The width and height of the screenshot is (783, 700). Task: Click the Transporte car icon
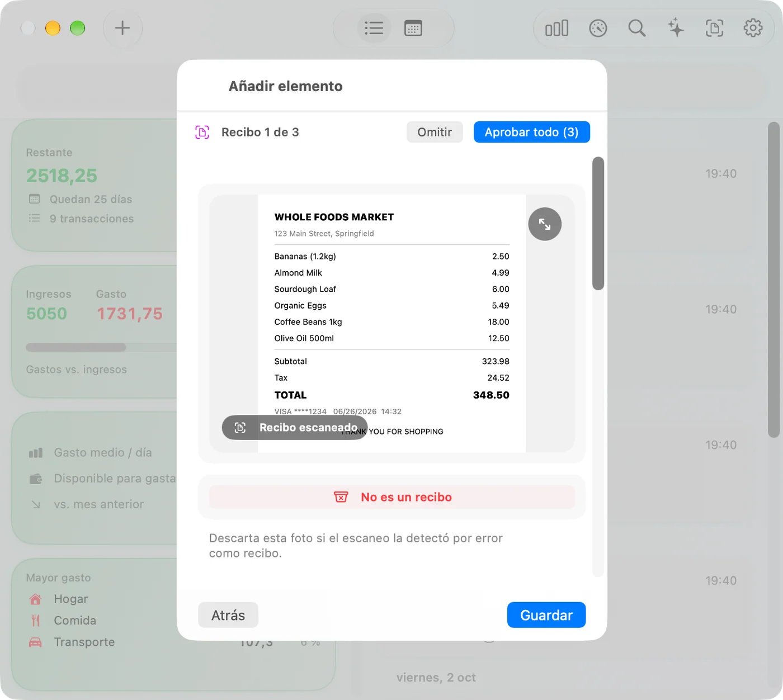tap(35, 642)
